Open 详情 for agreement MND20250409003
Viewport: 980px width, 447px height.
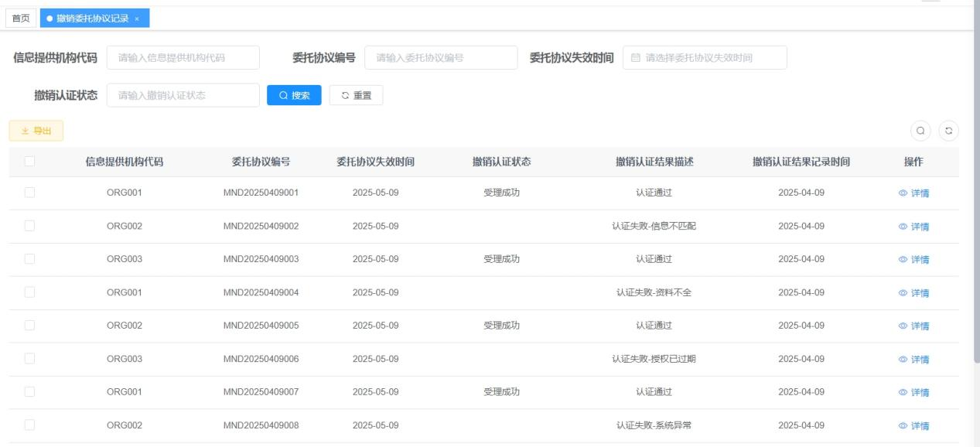click(920, 260)
